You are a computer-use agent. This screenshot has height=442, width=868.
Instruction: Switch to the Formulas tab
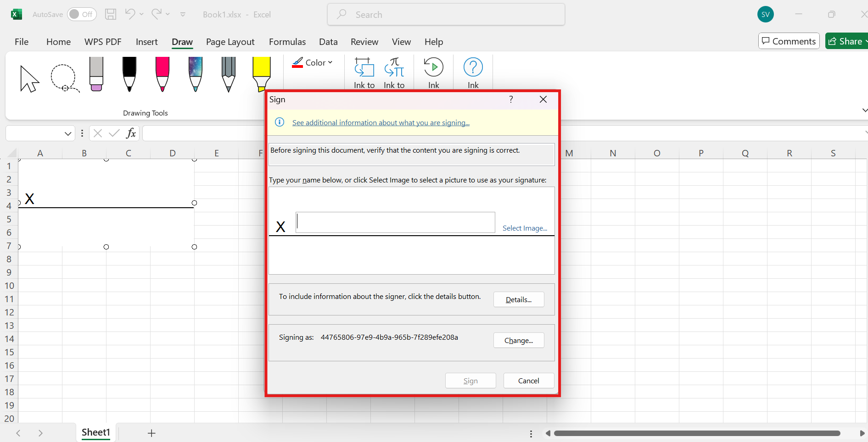pyautogui.click(x=287, y=42)
